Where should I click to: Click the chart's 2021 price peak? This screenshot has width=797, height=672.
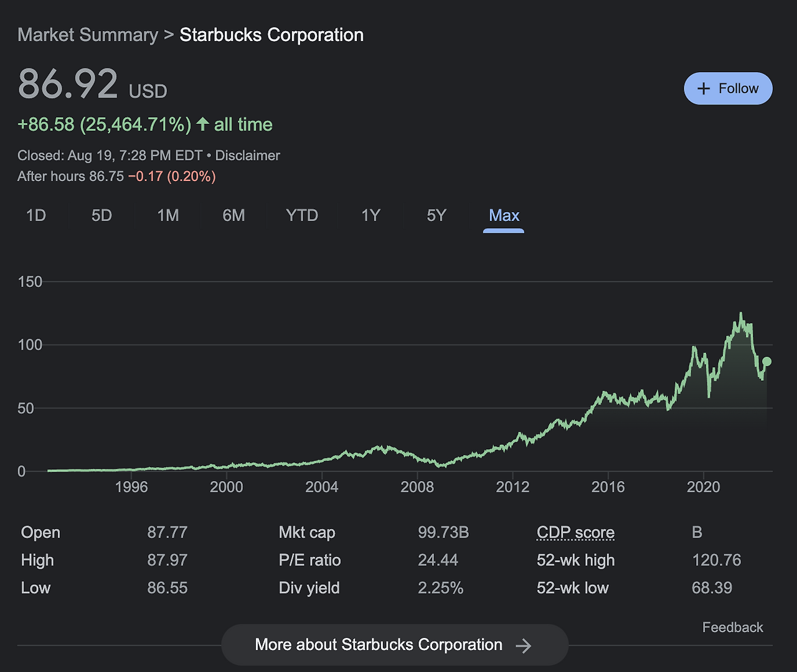741,315
